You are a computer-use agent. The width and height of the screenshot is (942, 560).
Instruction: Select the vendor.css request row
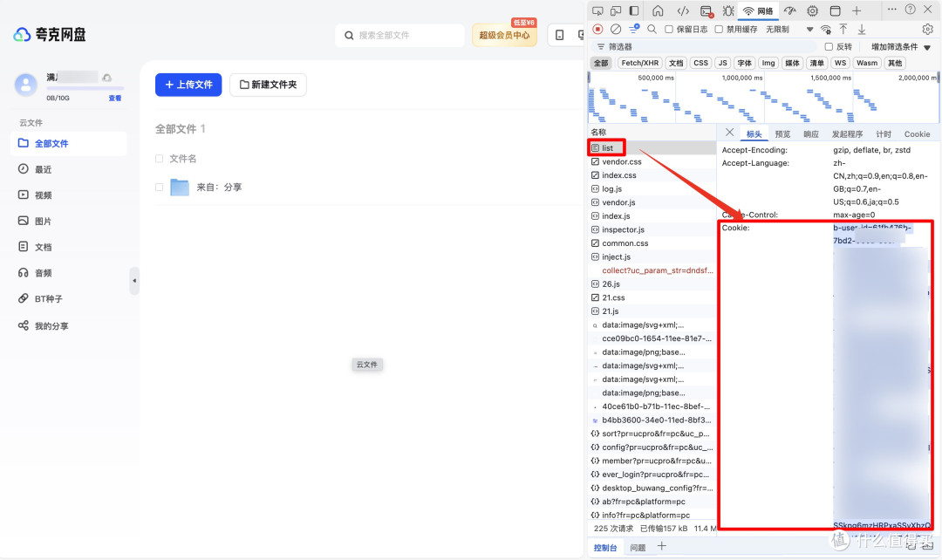652,161
